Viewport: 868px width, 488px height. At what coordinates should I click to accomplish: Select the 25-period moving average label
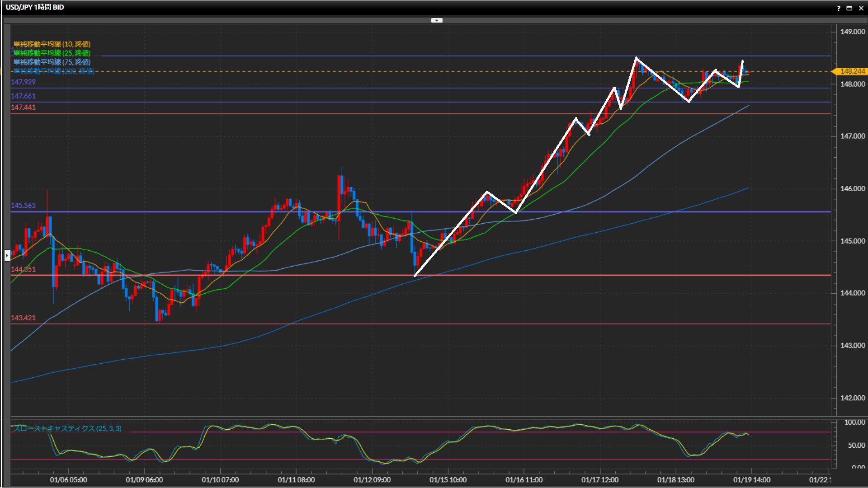pyautogui.click(x=52, y=53)
